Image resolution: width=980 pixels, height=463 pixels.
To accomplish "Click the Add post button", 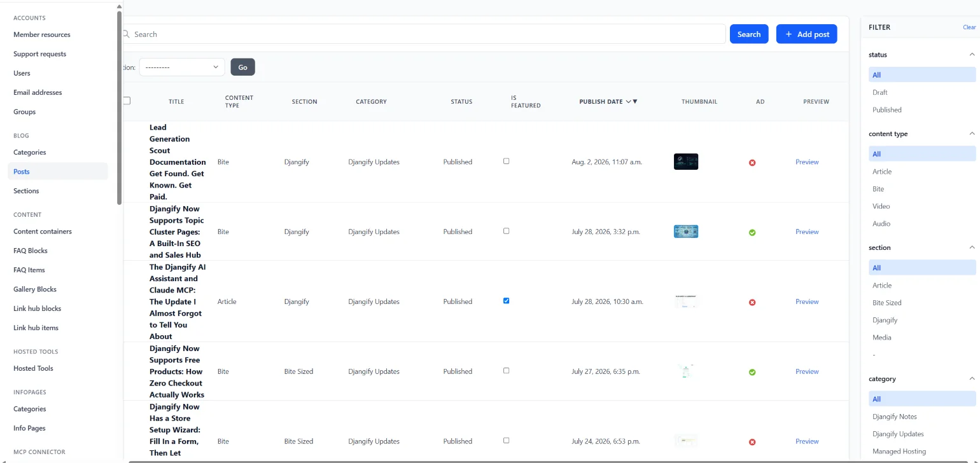I will [x=806, y=34].
